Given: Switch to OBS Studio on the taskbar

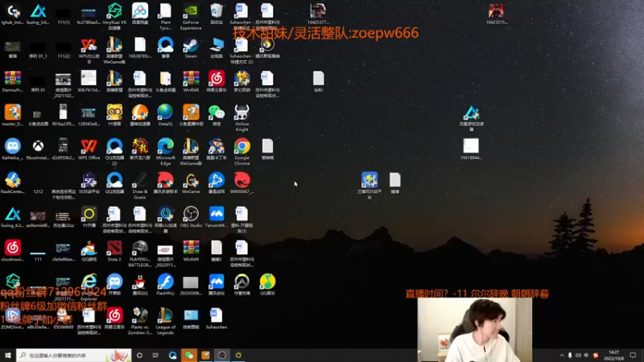Looking at the screenshot, I should click(x=222, y=356).
